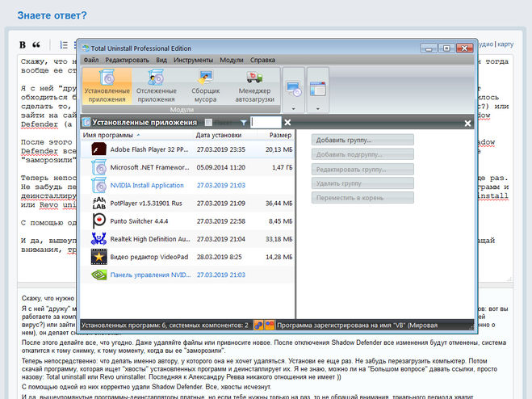Select Adobe Flash Player 32 row icon

click(98, 149)
